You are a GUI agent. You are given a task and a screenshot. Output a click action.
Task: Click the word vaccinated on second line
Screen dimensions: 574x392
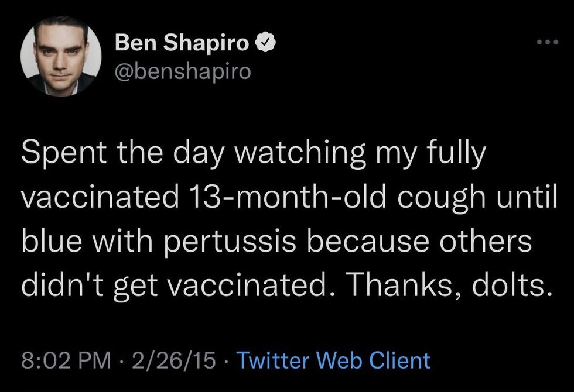pos(100,198)
